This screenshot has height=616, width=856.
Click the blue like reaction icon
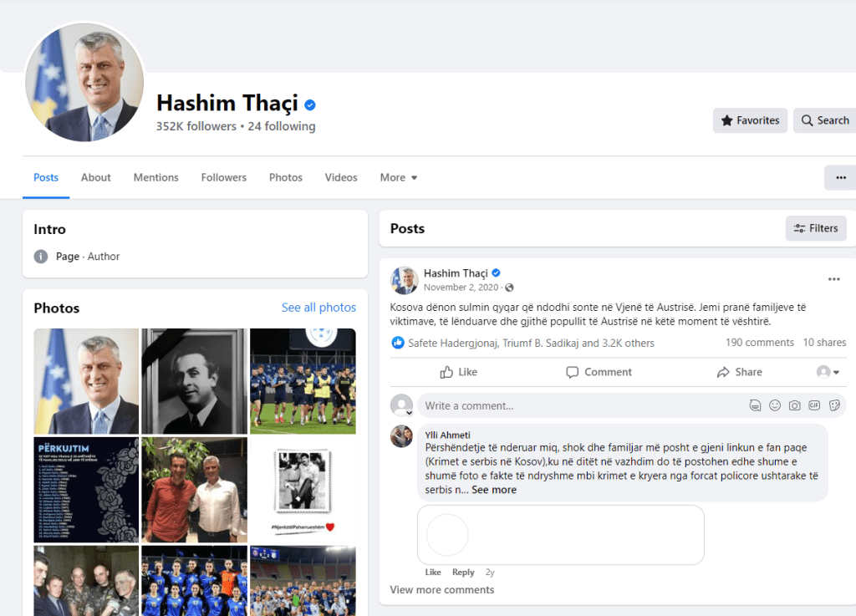coord(398,343)
